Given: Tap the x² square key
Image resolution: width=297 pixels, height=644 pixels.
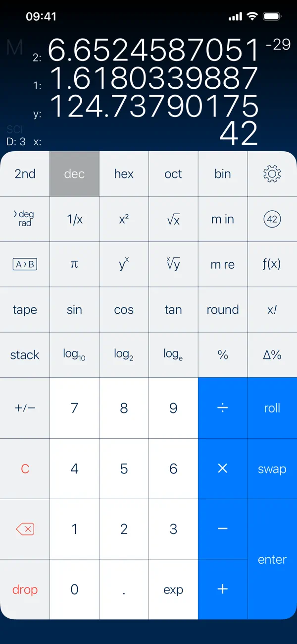Looking at the screenshot, I should [x=123, y=219].
